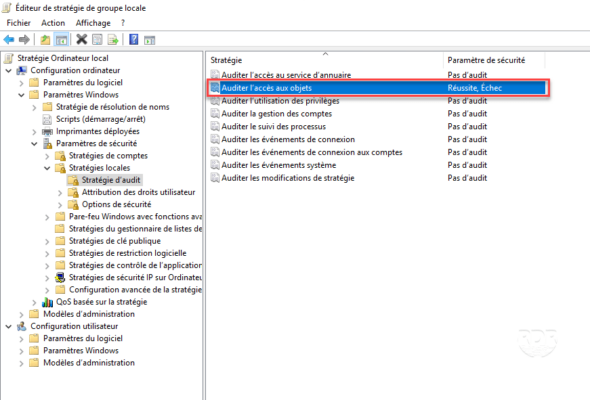
Task: Click the Options de sécurité folder icon
Action: coord(73,204)
